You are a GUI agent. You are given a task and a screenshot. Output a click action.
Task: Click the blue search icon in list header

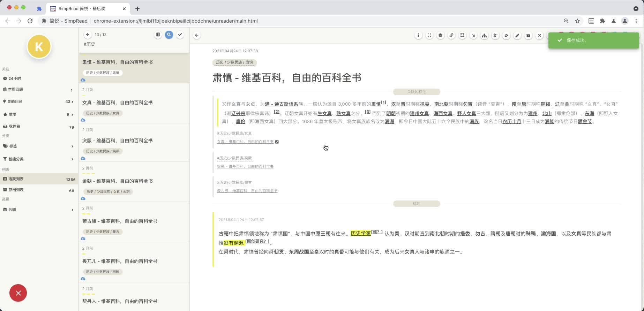pos(169,35)
